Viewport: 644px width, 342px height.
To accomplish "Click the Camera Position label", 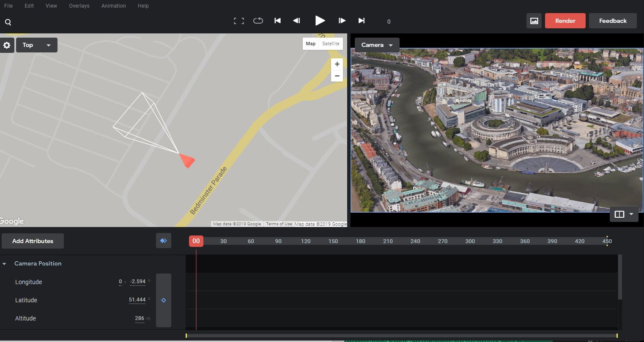I will [38, 263].
